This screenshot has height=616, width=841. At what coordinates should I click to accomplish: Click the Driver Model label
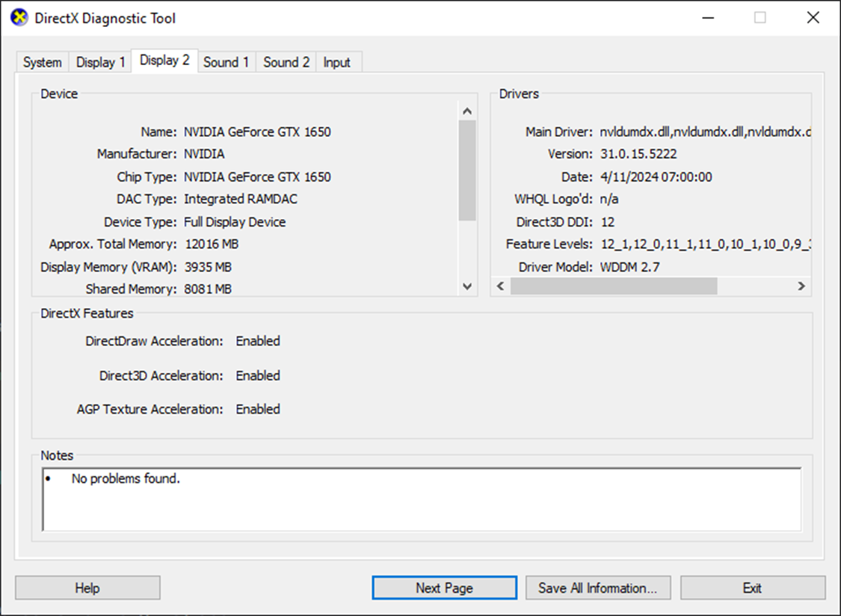coord(555,267)
